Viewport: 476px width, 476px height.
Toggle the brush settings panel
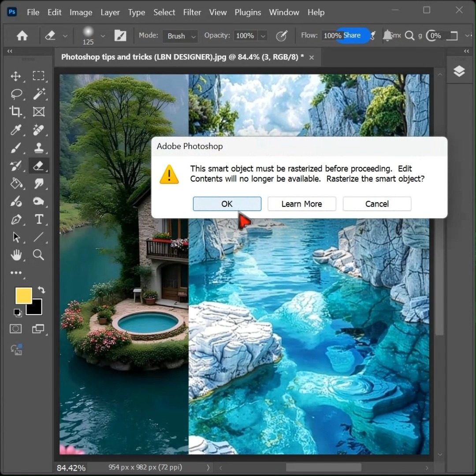coord(120,36)
